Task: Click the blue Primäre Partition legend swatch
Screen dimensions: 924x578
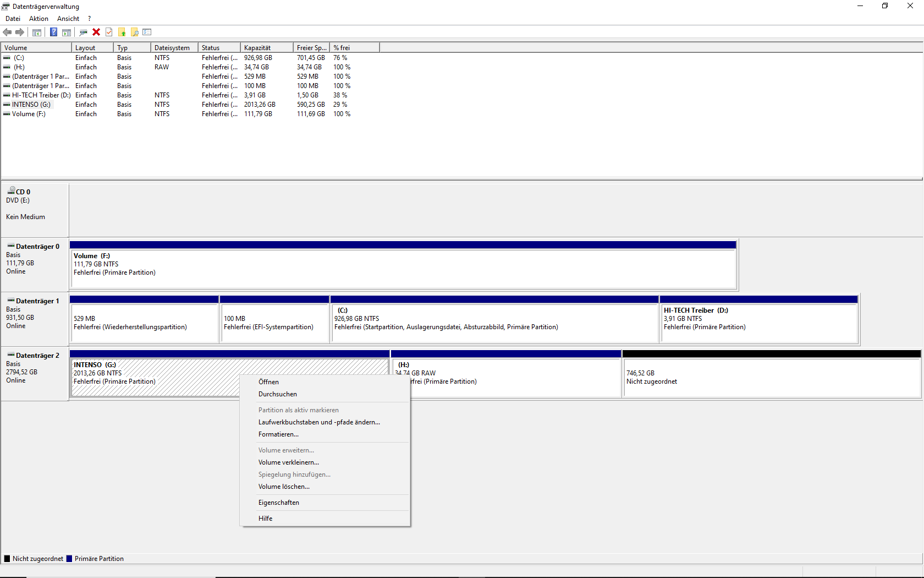Action: point(69,559)
